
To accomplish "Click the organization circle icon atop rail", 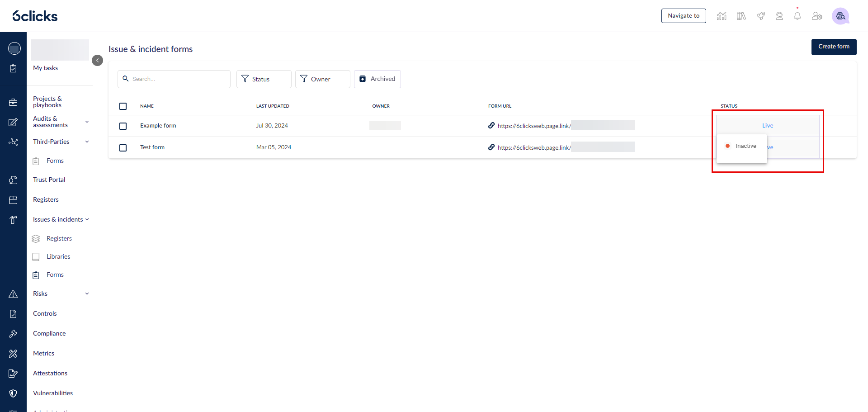I will pyautogui.click(x=14, y=48).
